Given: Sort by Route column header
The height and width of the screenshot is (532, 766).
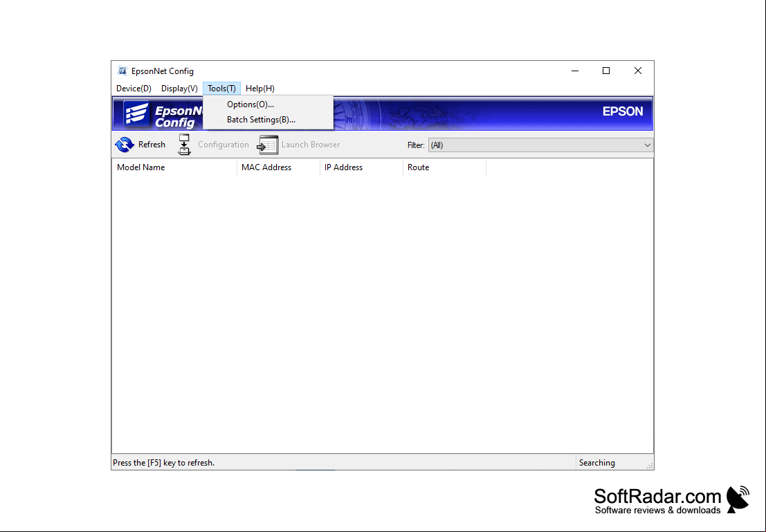Looking at the screenshot, I should click(x=444, y=167).
